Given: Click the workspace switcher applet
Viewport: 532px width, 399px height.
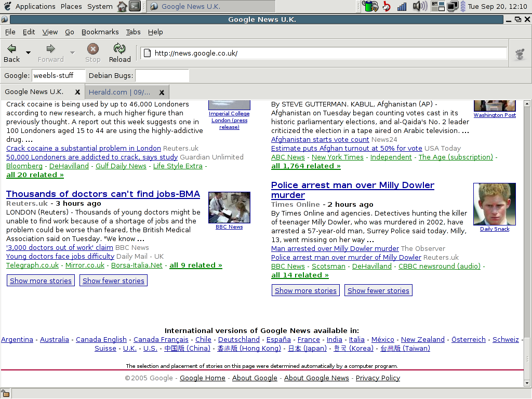Looking at the screenshot, I should [438, 6].
